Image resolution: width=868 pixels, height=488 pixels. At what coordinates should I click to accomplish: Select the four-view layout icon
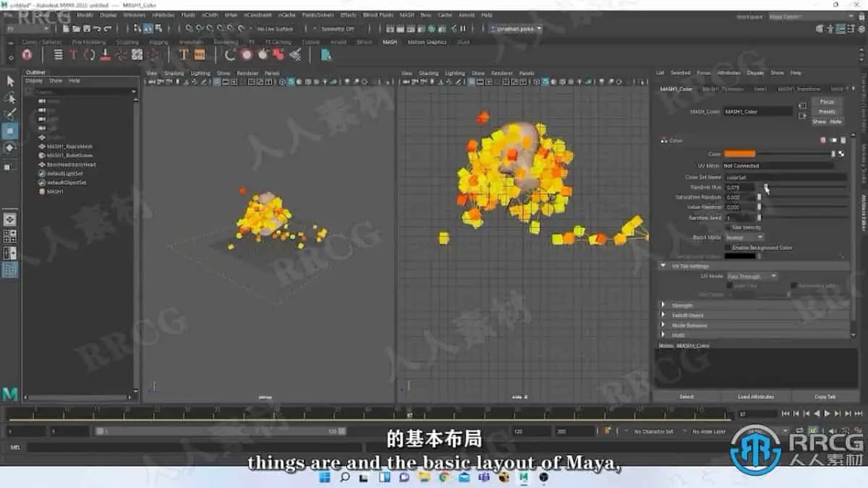coord(10,236)
